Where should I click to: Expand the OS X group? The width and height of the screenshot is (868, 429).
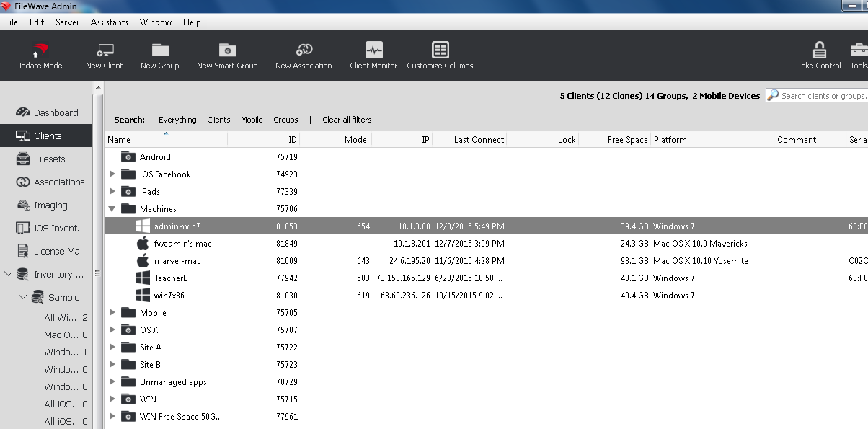[x=112, y=330]
